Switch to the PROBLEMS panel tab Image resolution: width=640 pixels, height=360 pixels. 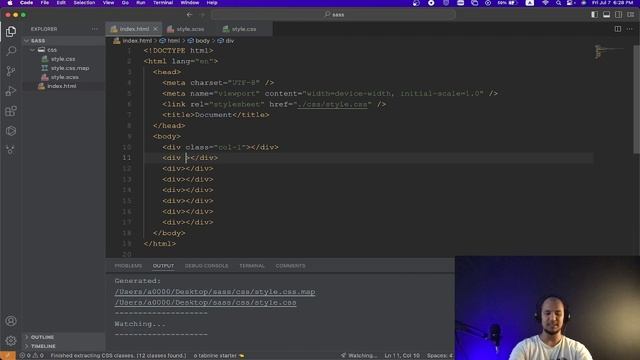pos(128,266)
